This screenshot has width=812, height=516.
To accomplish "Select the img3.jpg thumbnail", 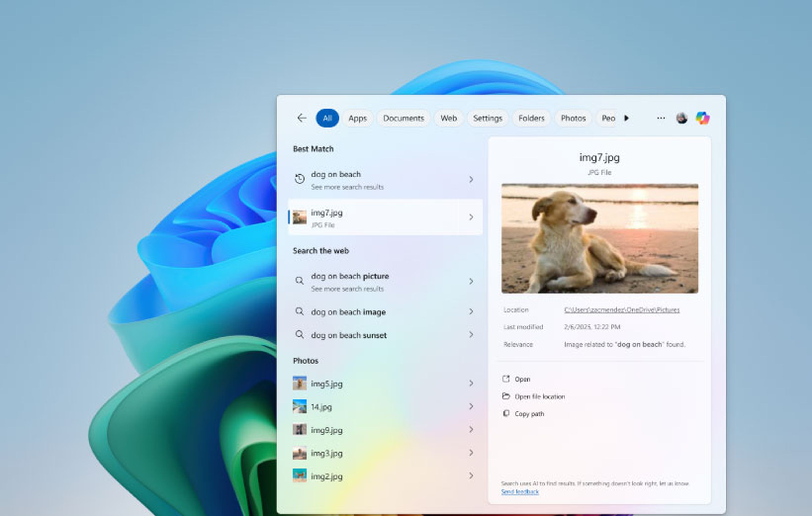I will point(299,453).
